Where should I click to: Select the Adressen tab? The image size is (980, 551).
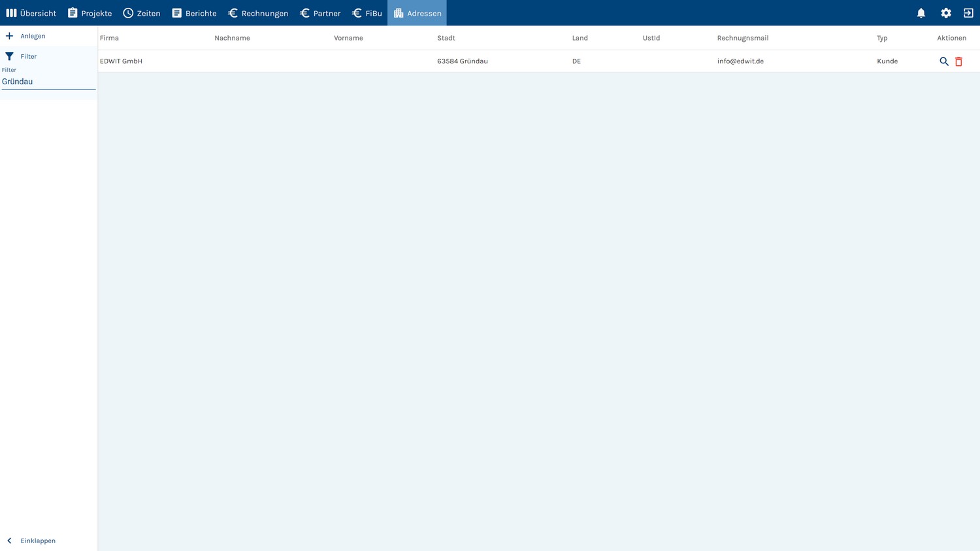pyautogui.click(x=417, y=13)
